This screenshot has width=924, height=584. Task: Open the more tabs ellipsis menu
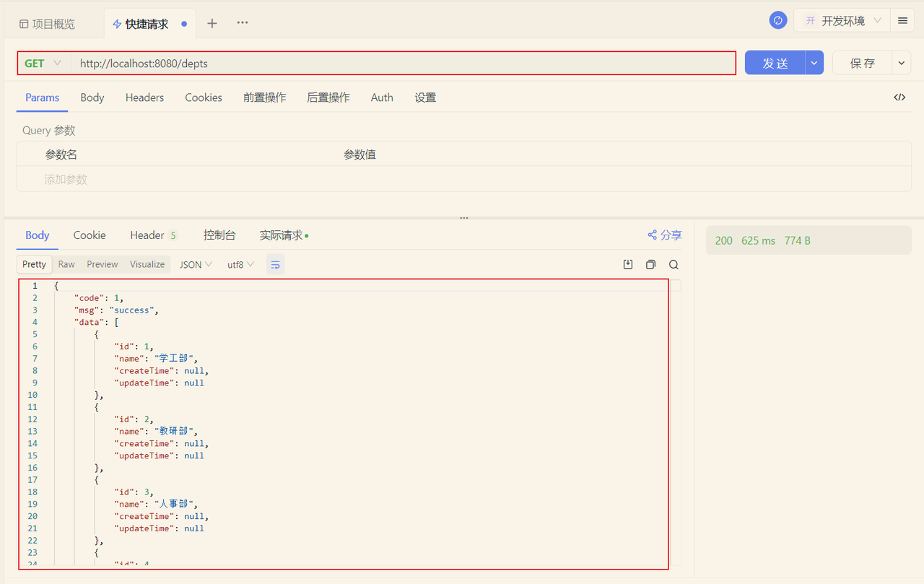pyautogui.click(x=243, y=23)
